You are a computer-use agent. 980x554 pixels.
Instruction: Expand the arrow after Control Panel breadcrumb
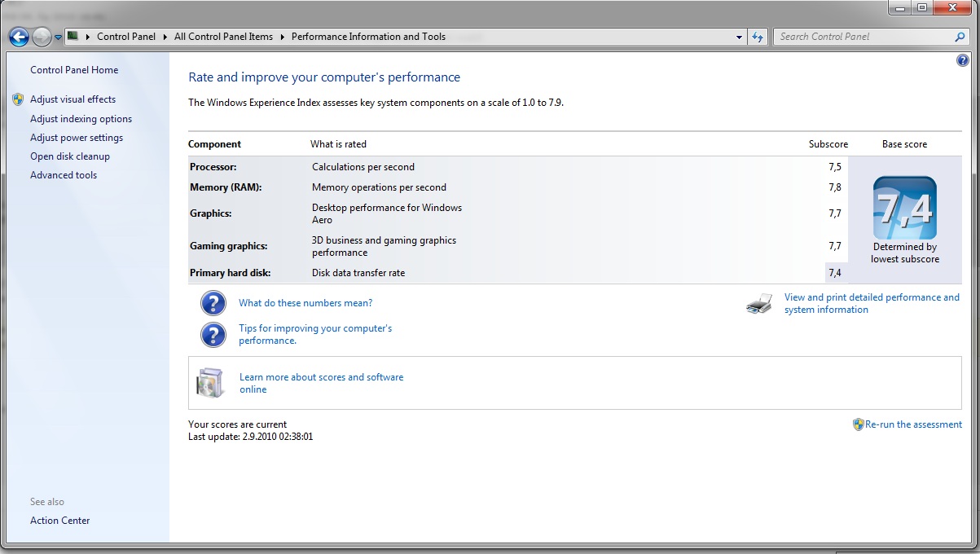pos(165,37)
